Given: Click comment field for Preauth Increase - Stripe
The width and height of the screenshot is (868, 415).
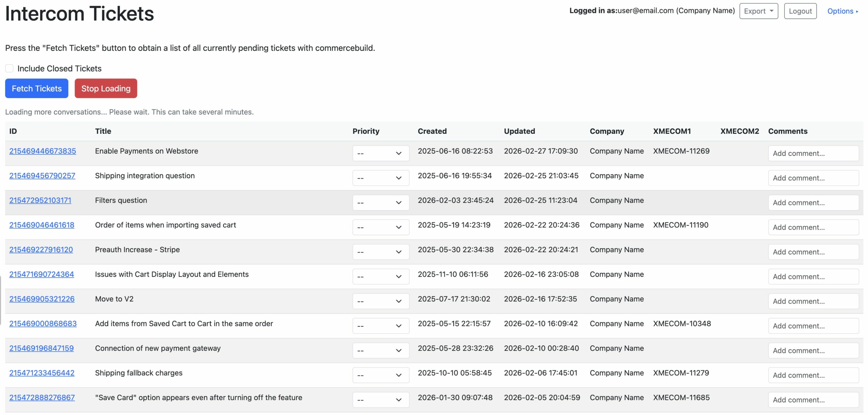Looking at the screenshot, I should point(813,252).
